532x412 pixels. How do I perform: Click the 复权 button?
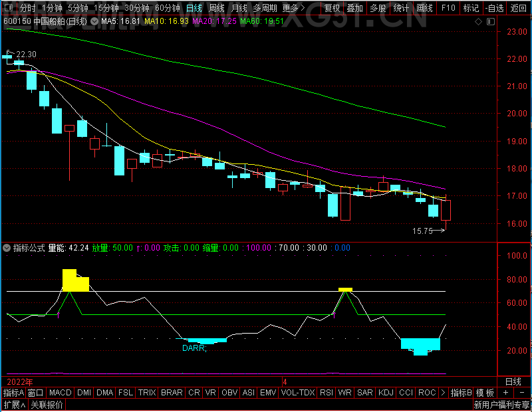[x=332, y=8]
